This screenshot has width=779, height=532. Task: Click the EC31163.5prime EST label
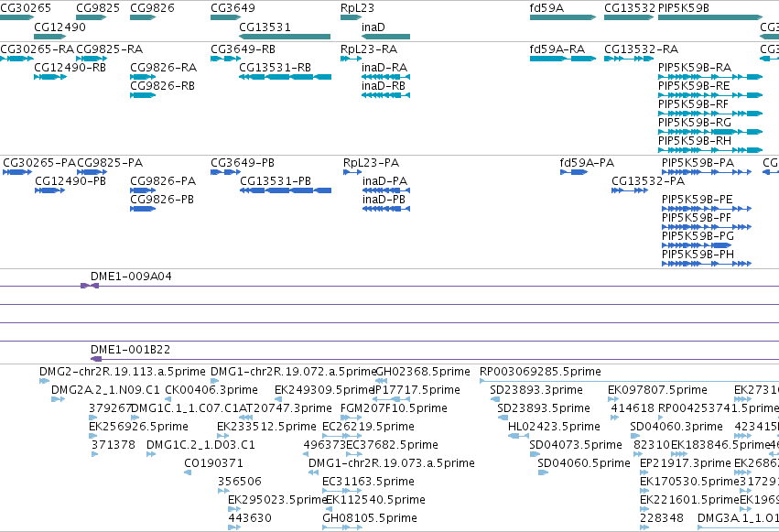(368, 482)
